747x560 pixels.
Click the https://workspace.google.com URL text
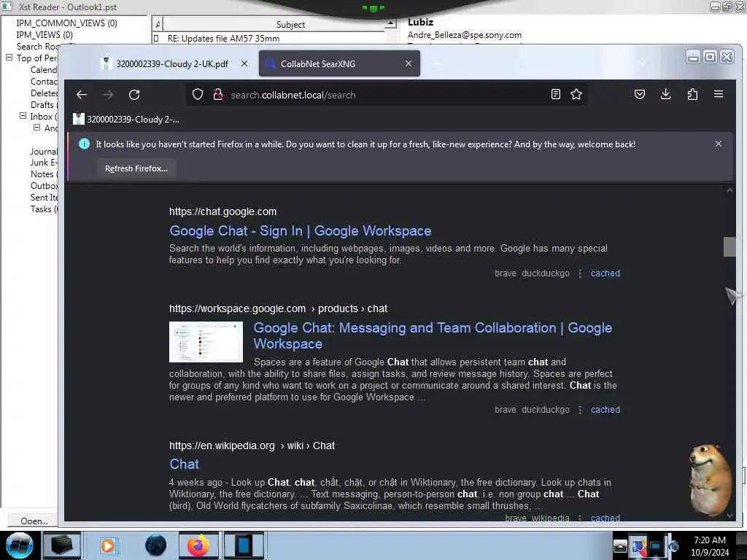pos(237,308)
